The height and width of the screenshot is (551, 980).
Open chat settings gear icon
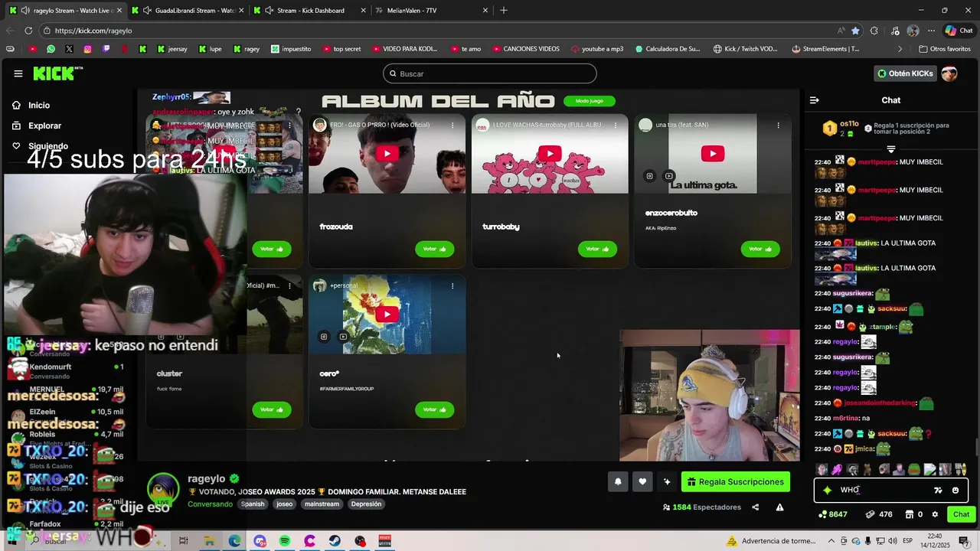(935, 514)
